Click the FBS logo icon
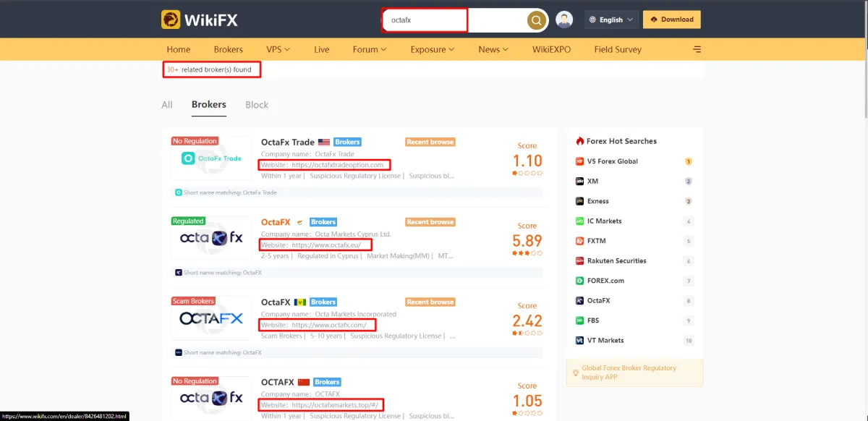The height and width of the screenshot is (421, 868). coord(579,320)
